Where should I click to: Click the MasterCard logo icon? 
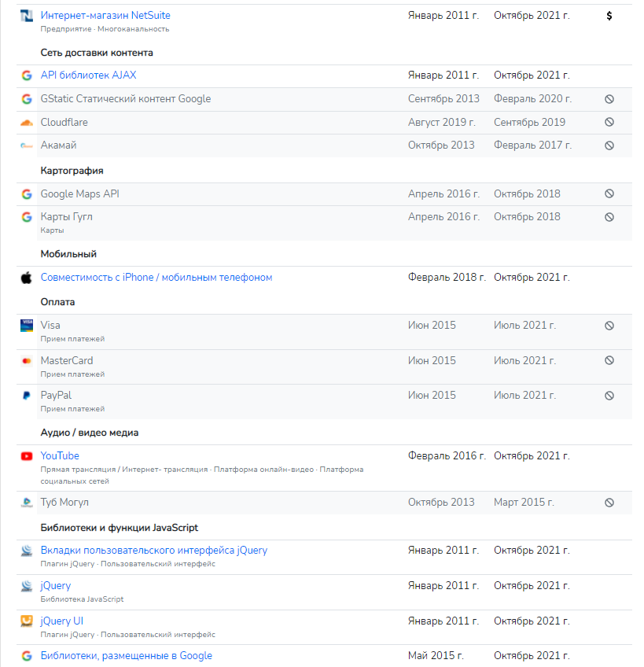(x=27, y=361)
